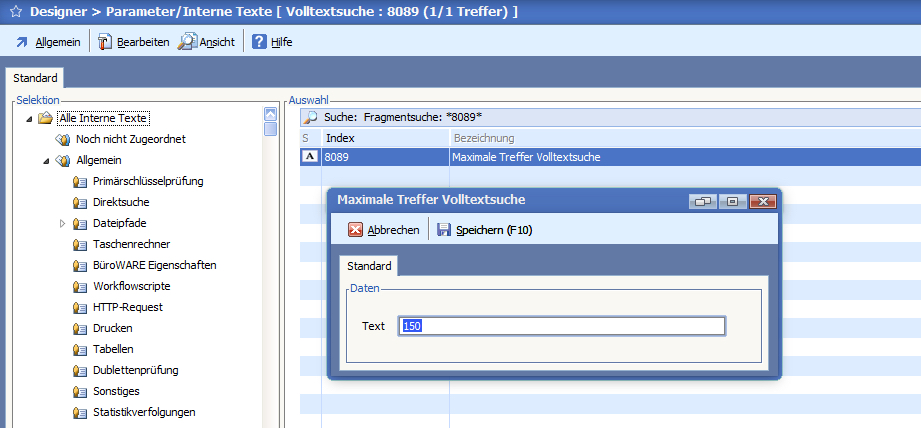This screenshot has width=921, height=428.
Task: Sort by the Bezeichnung column header
Action: pyautogui.click(x=484, y=137)
